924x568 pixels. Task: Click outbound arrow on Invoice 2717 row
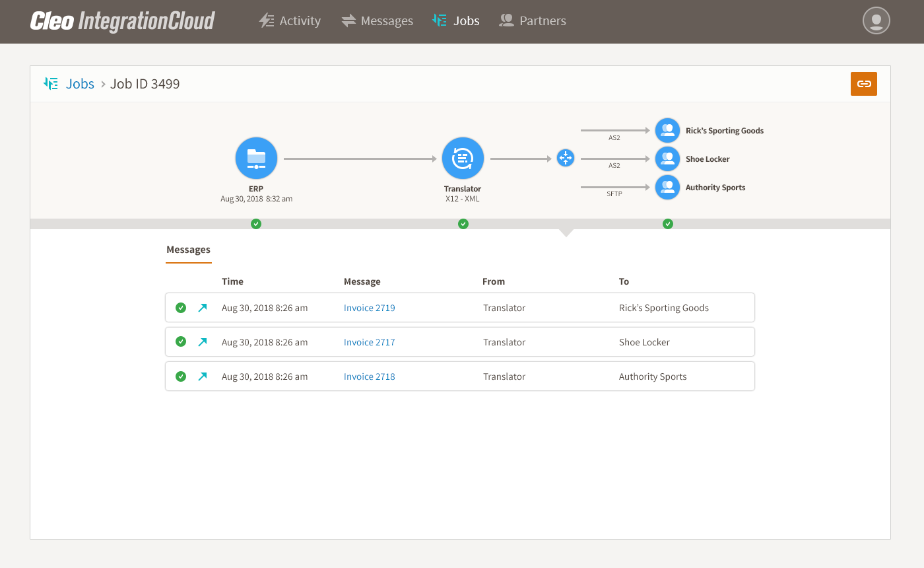pos(203,342)
